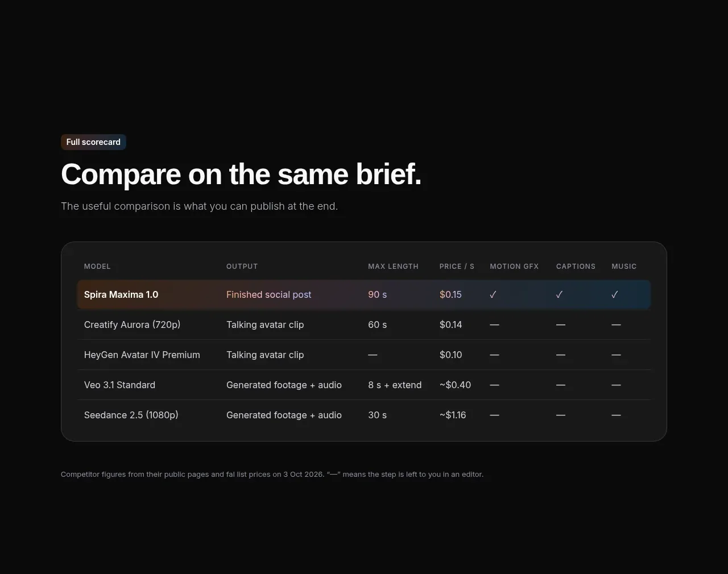728x574 pixels.
Task: Click Spira Maxima's Motion GFX checkmark
Action: (x=493, y=294)
